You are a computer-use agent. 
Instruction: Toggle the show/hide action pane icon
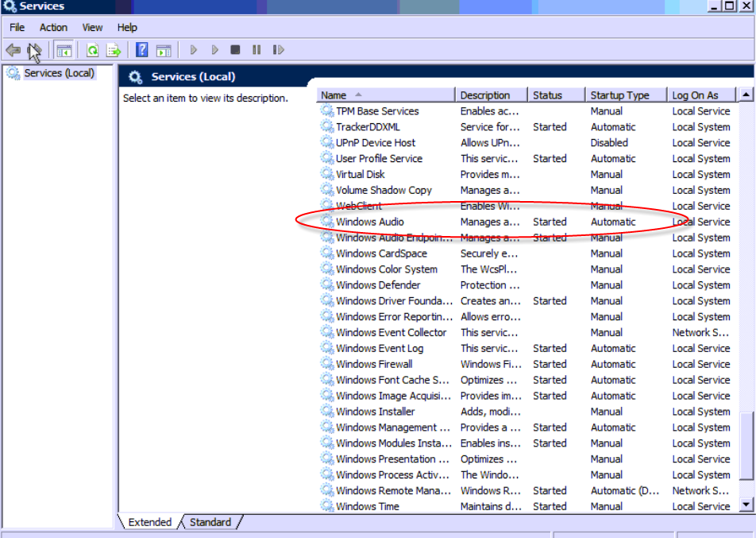tap(164, 50)
